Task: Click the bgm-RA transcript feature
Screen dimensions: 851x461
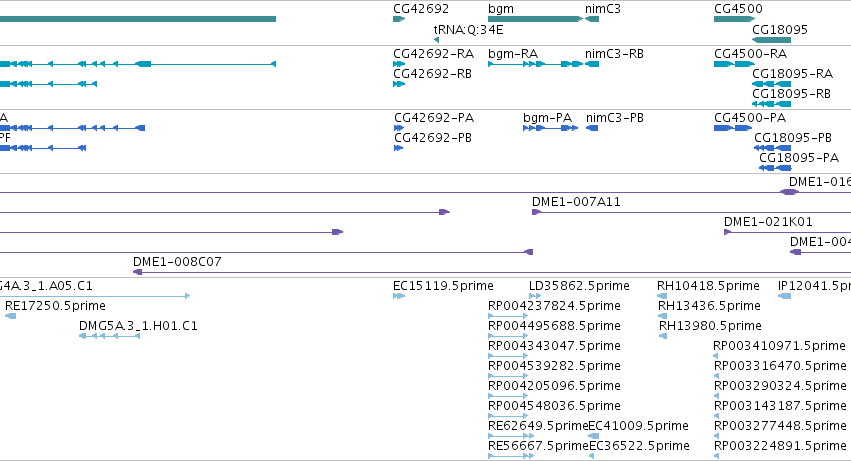Action: [x=535, y=64]
